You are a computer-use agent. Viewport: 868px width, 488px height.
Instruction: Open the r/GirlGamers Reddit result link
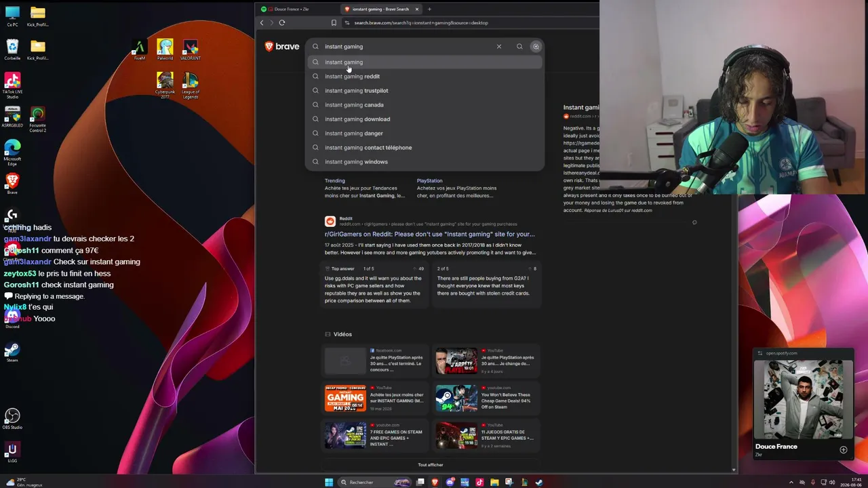pyautogui.click(x=430, y=234)
